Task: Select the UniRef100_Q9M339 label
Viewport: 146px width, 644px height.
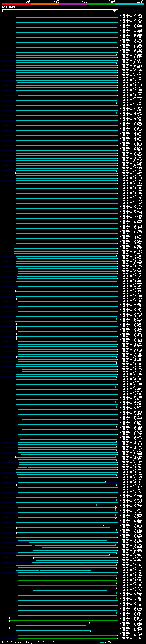Action: [x=131, y=70]
